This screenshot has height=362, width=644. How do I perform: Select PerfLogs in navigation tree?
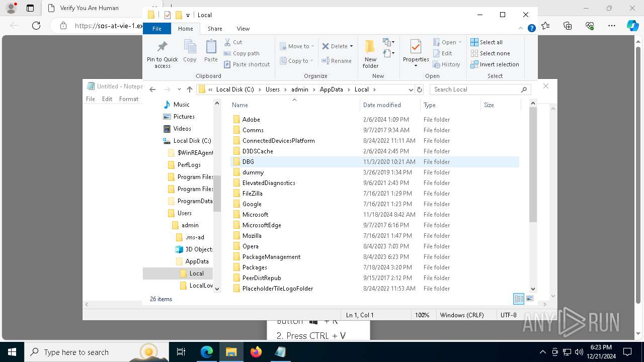[x=189, y=164]
